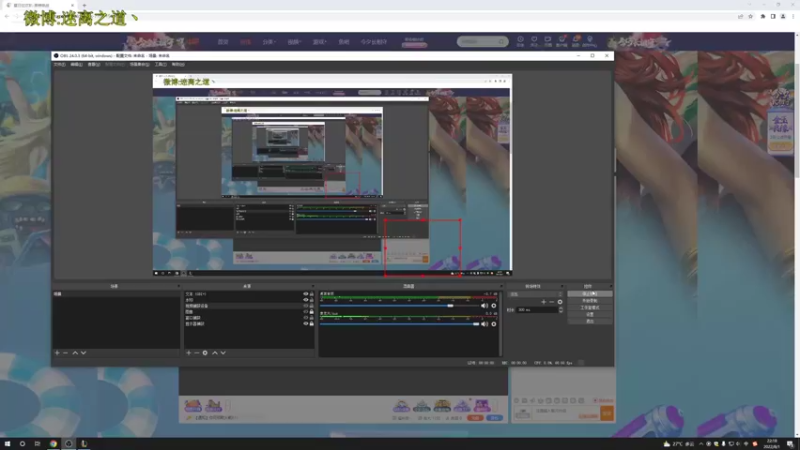This screenshot has height=450, width=800.
Task: Open Mic/Aux gear settings in mixer
Action: [493, 324]
